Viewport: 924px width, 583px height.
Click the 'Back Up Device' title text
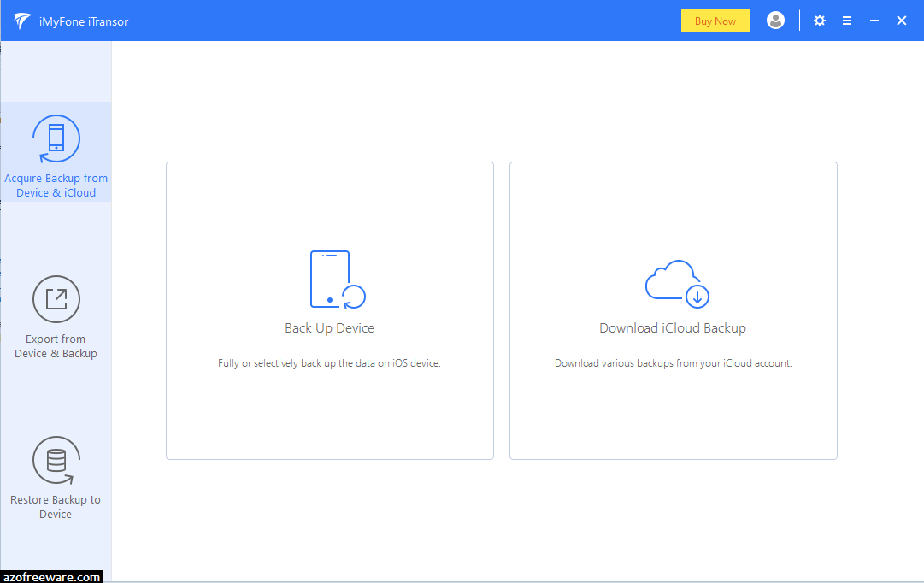click(329, 328)
